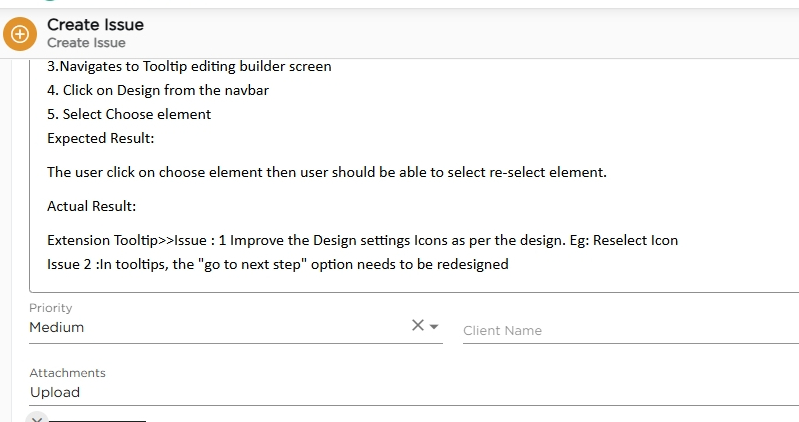This screenshot has width=799, height=422.
Task: Remove the uploaded attachment with X icon
Action: [x=36, y=418]
